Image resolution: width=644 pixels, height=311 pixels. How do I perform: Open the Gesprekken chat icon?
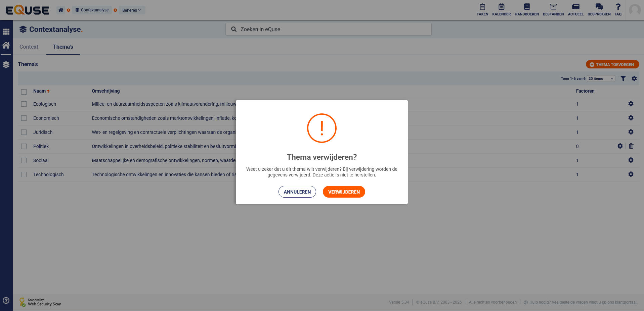(x=599, y=9)
